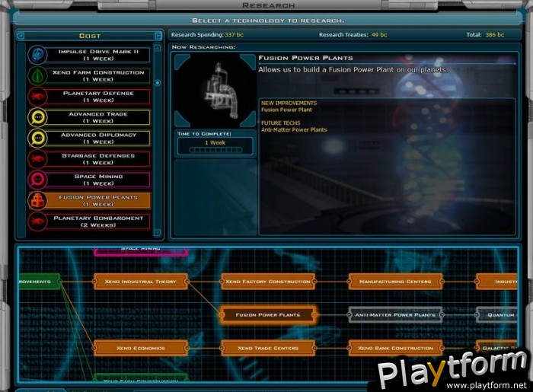Pick Advanced Diplomacy from the tech list
533x392 pixels.
point(89,138)
